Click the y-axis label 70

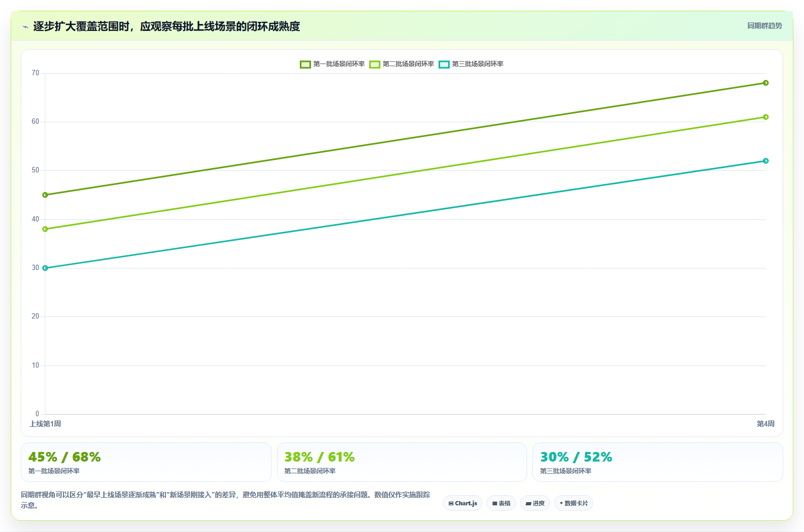coord(35,73)
